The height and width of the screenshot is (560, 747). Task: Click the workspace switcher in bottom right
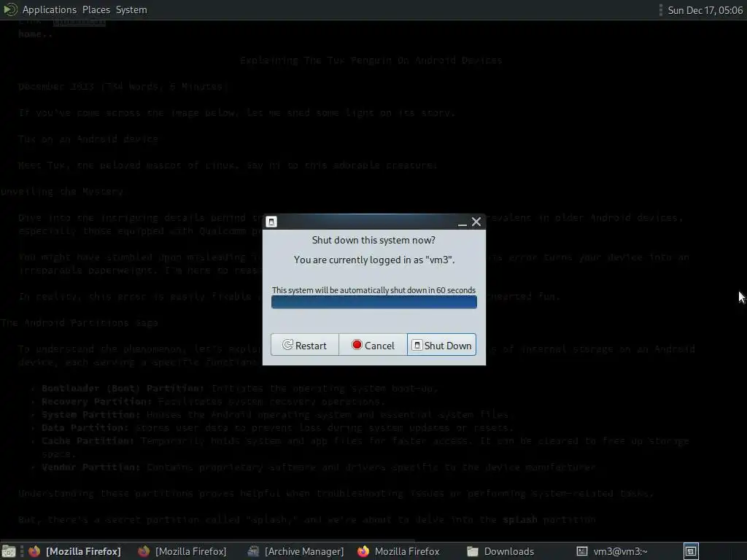(691, 551)
